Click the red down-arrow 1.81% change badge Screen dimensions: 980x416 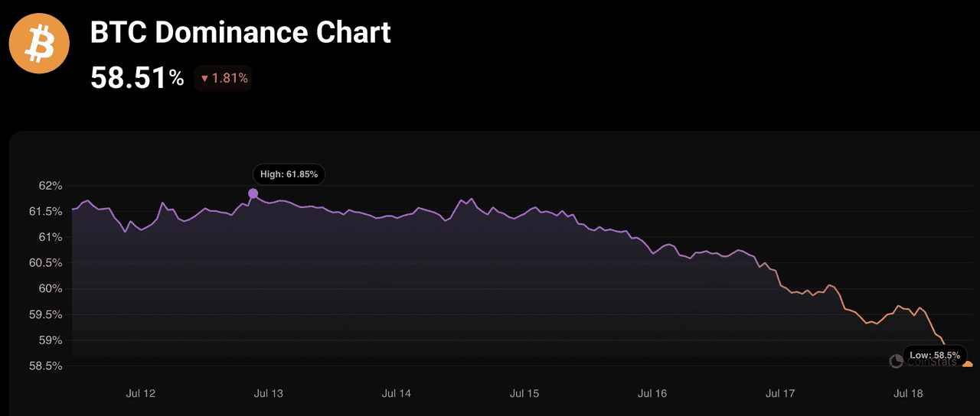[223, 78]
